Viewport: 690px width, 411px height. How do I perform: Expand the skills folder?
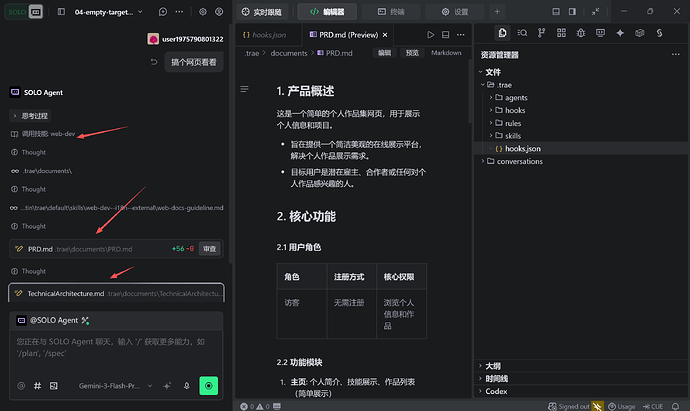click(x=581, y=136)
